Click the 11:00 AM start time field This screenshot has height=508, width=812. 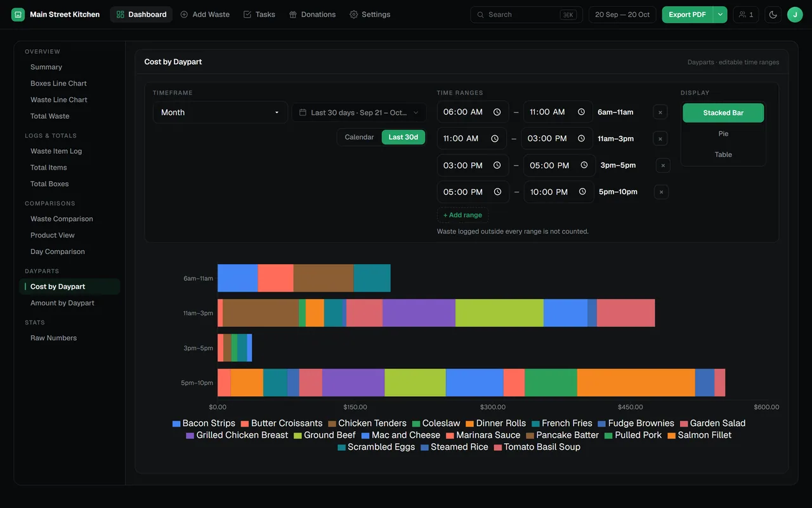[x=472, y=138]
